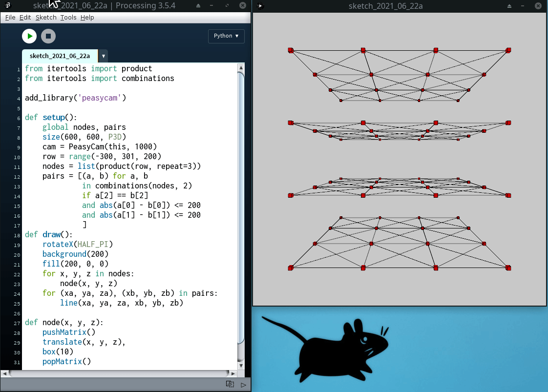Open the Help menu
The height and width of the screenshot is (392, 548).
pos(87,18)
